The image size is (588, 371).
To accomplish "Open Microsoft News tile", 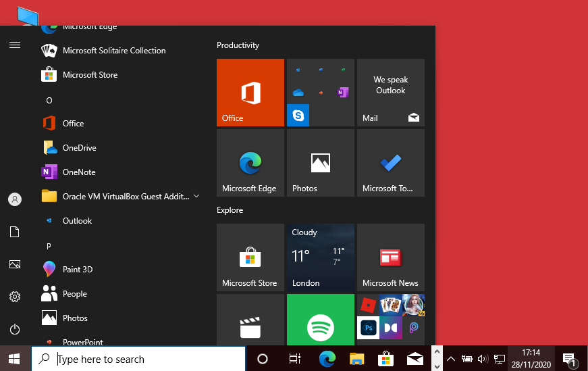I will pos(391,257).
